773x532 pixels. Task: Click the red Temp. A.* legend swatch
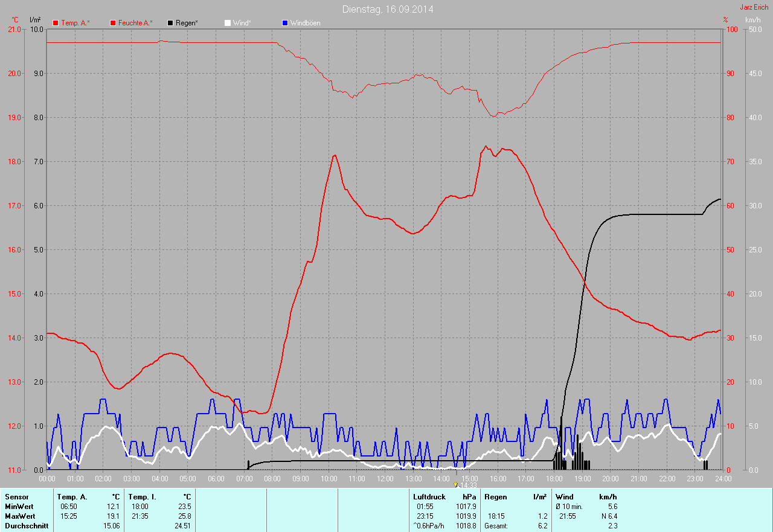click(x=56, y=23)
